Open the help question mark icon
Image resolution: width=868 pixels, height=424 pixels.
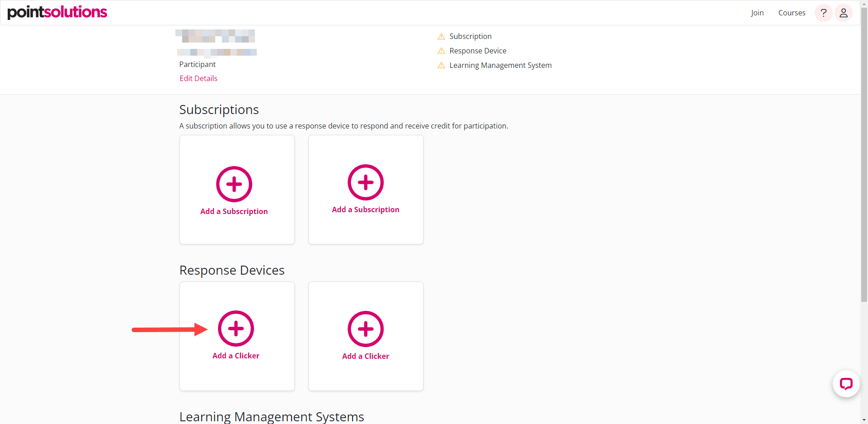point(823,13)
